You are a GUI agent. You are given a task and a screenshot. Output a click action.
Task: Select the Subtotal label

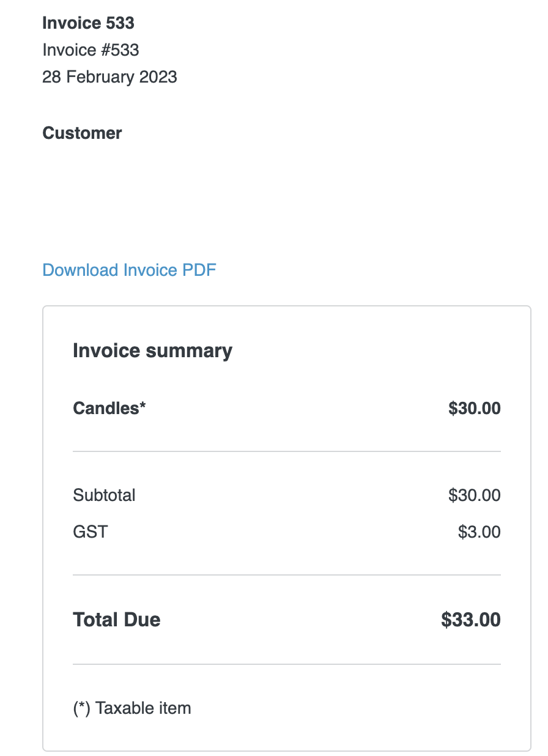click(104, 495)
